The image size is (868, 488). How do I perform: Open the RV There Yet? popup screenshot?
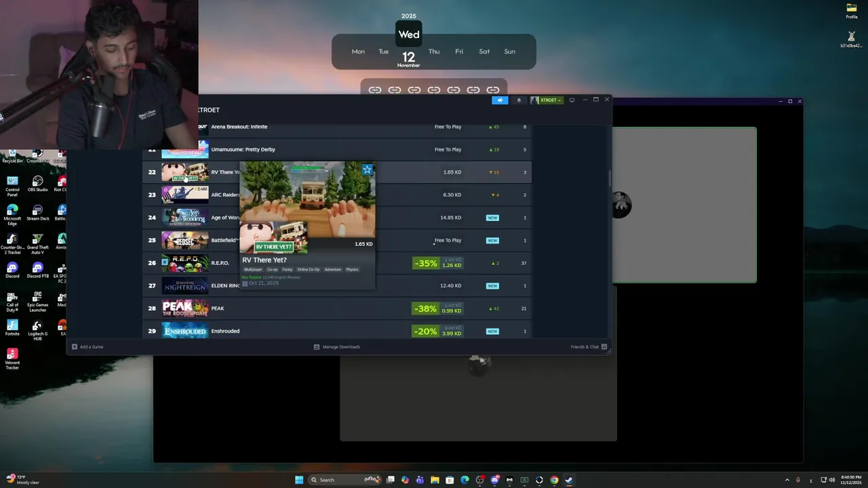307,200
